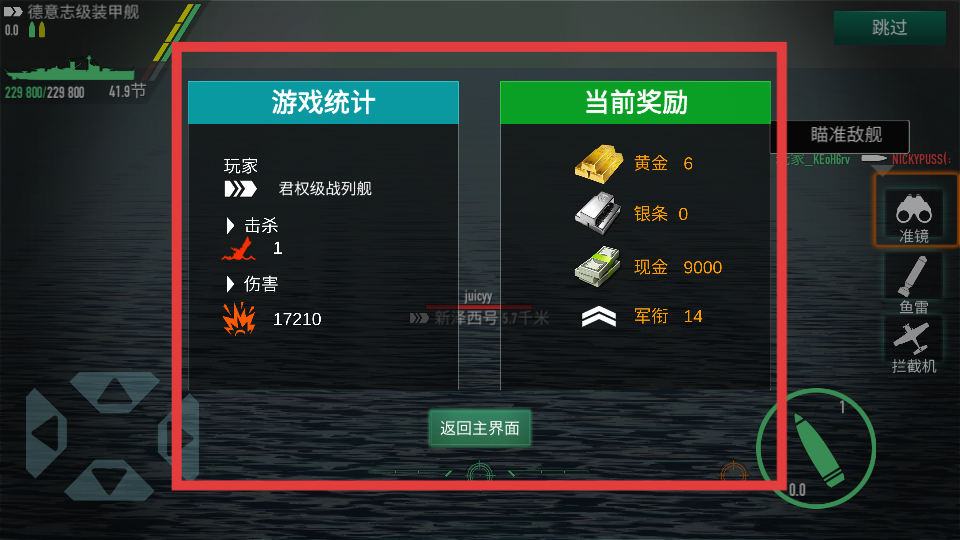960x540 pixels.
Task: Tap the green shell fire button
Action: click(817, 449)
